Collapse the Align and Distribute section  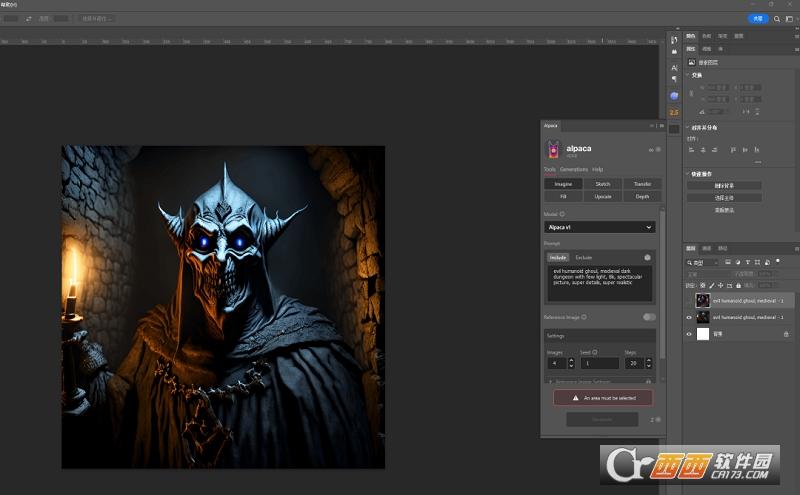[x=688, y=127]
